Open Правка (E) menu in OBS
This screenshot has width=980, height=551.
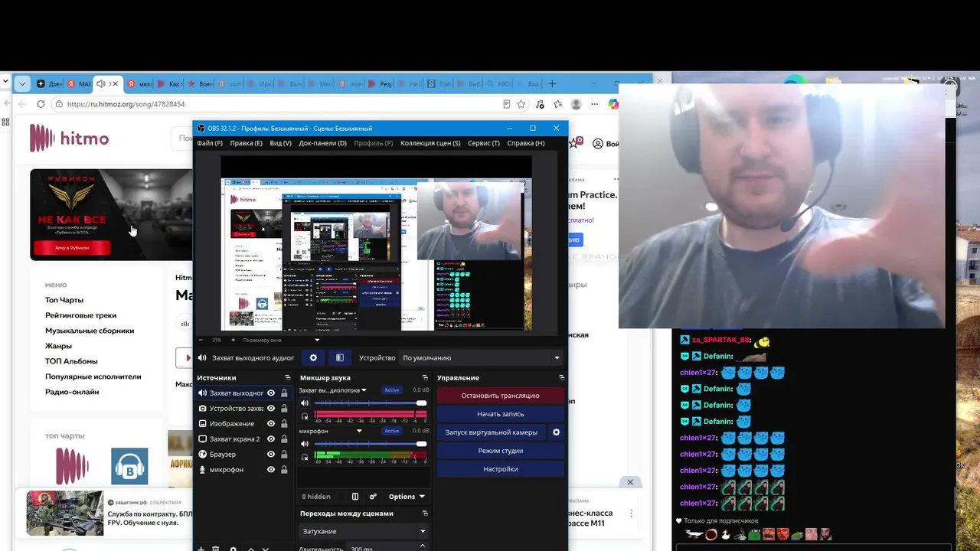(246, 143)
